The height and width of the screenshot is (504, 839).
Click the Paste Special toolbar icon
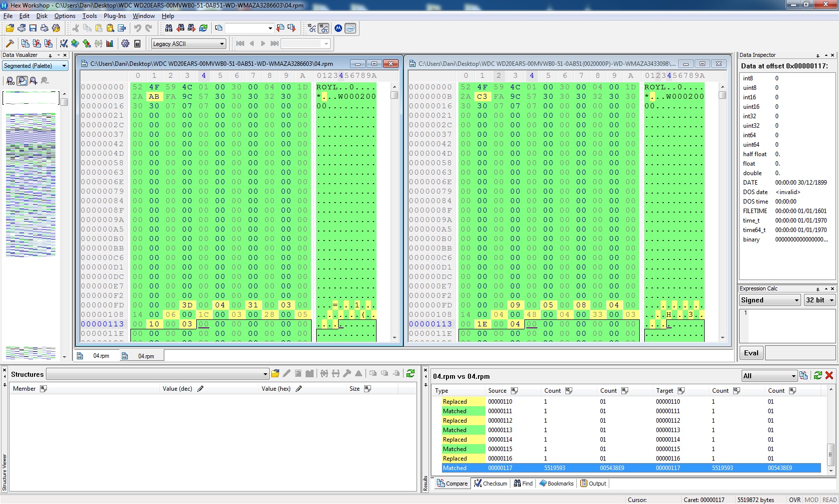click(x=110, y=28)
